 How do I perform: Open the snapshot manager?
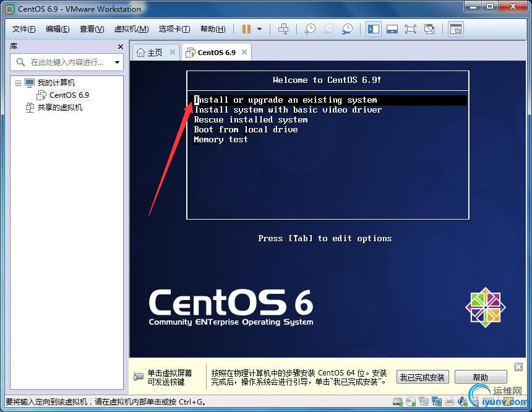tap(347, 29)
